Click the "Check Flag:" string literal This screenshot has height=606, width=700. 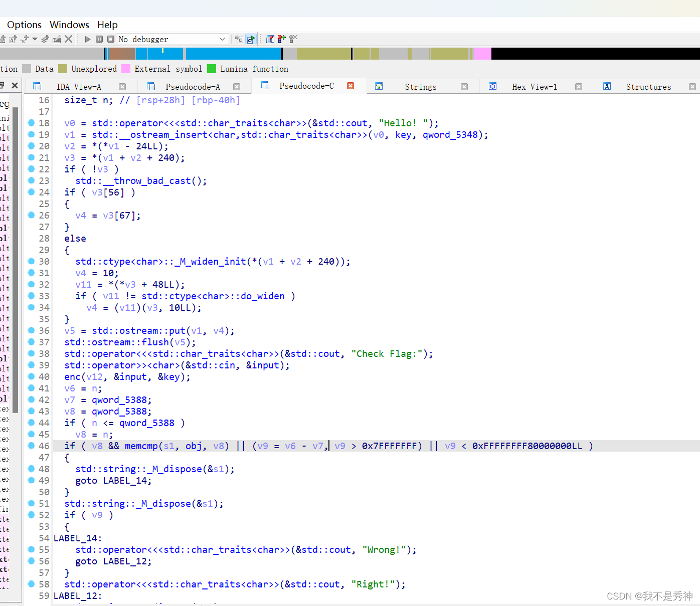[387, 354]
